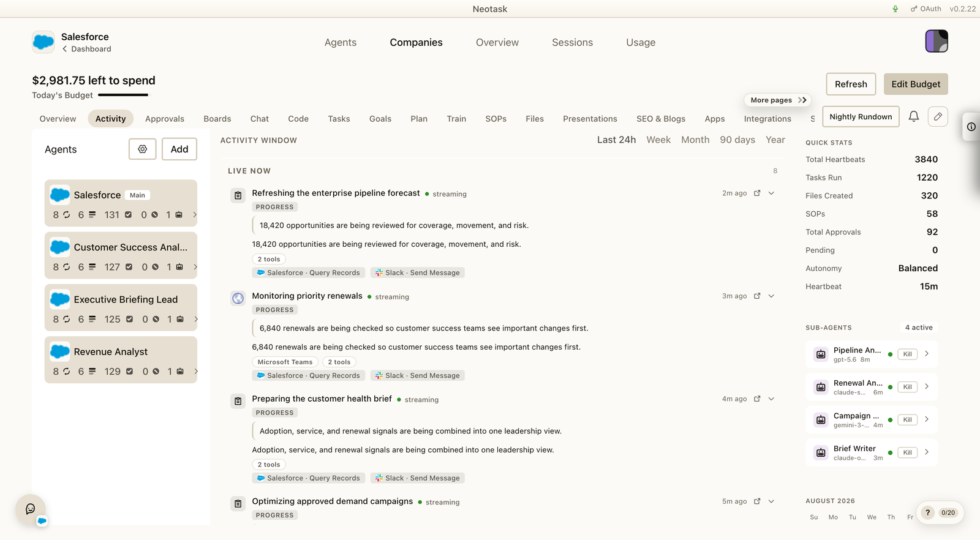The image size is (980, 540).
Task: Open the agents settings gear
Action: click(143, 149)
